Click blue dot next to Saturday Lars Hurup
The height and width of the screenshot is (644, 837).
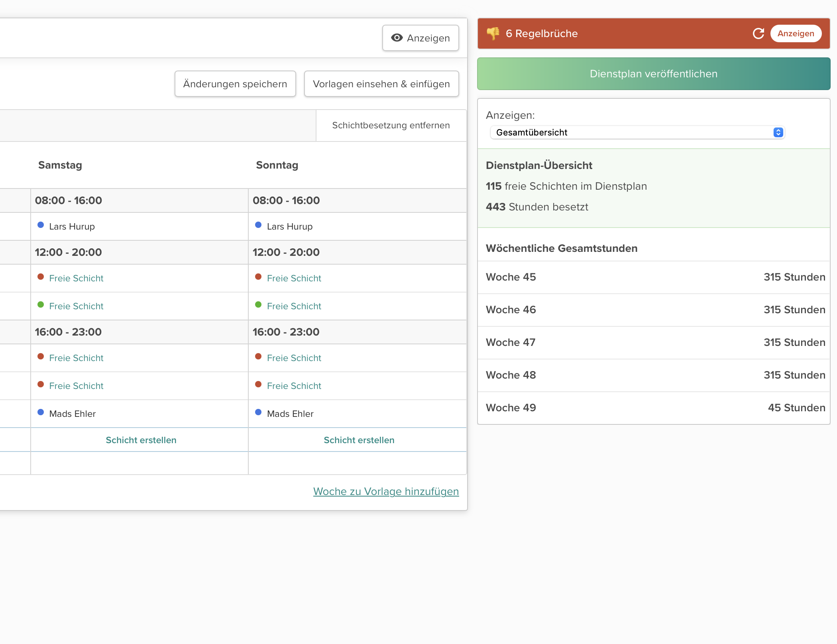(x=41, y=225)
